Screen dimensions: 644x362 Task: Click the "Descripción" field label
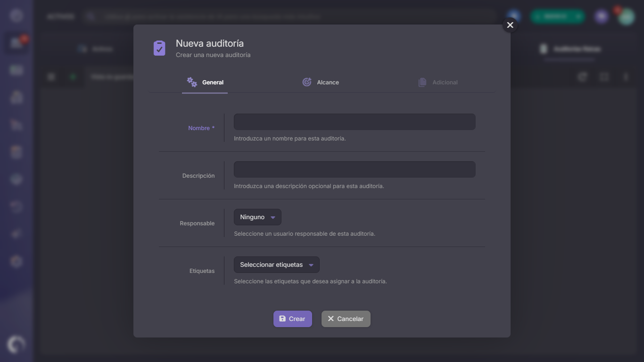coord(198,176)
